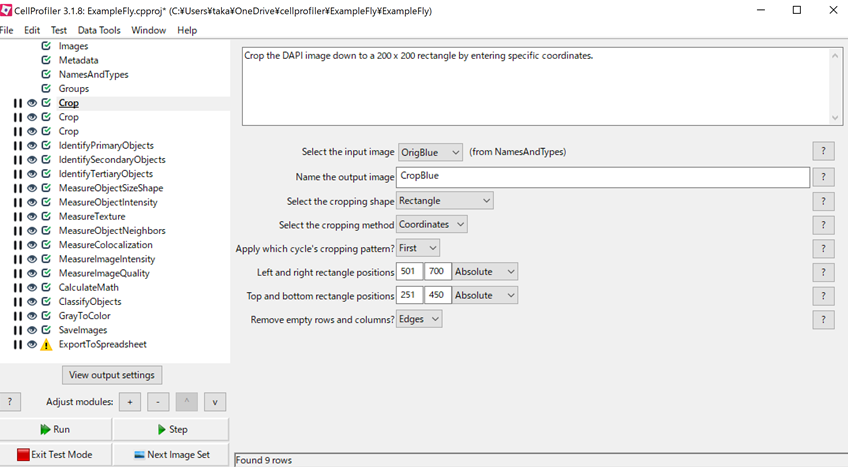
Task: Open the Coordinates cropping method dropdown
Action: pyautogui.click(x=432, y=224)
